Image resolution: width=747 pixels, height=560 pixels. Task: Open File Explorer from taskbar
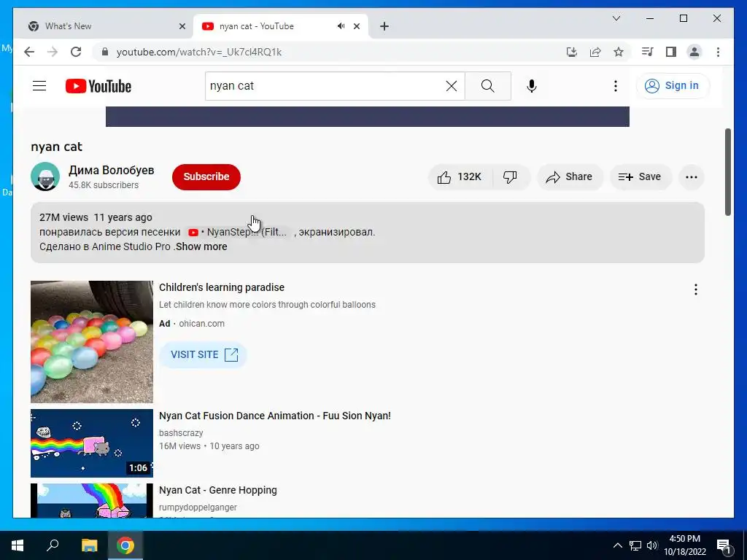pyautogui.click(x=89, y=545)
